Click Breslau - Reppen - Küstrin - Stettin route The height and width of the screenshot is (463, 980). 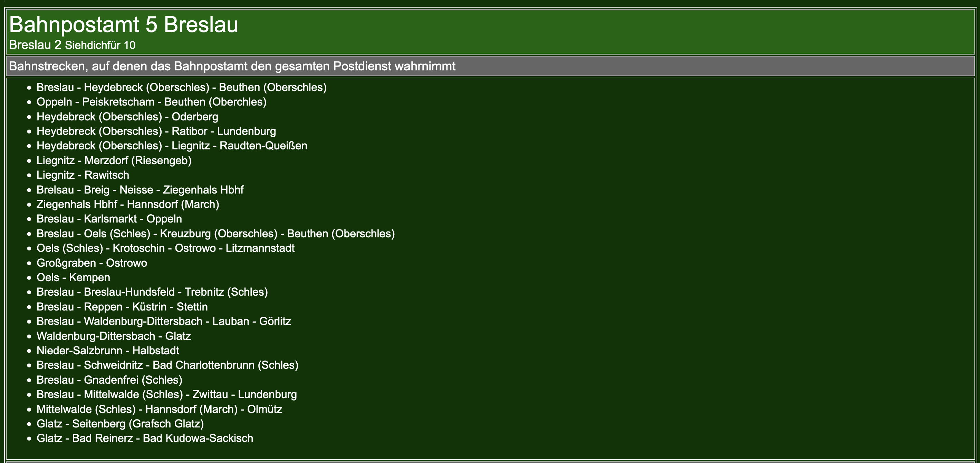[122, 307]
